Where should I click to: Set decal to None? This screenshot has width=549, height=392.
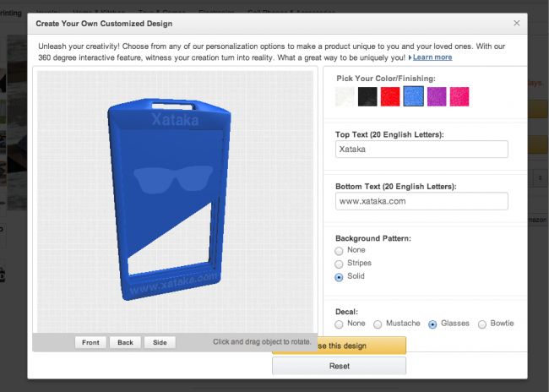click(339, 324)
